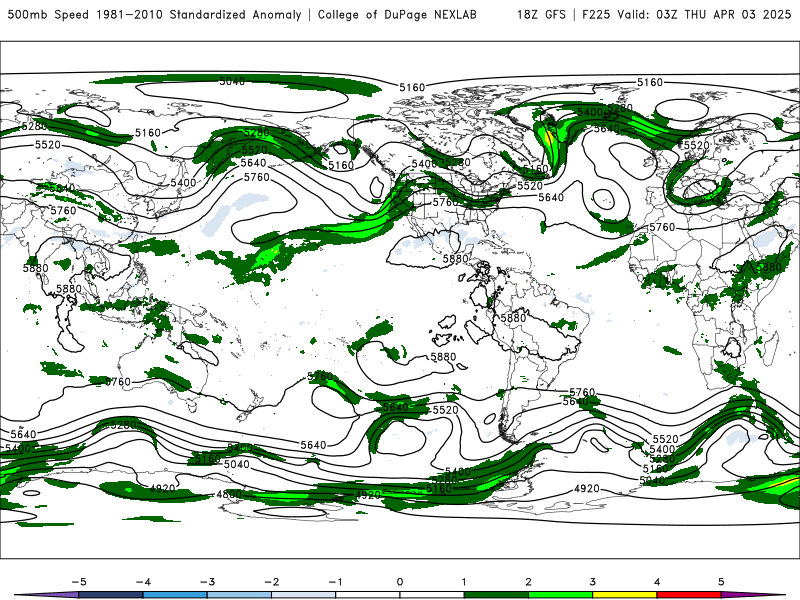Click the legend tick label "1"
The width and height of the screenshot is (800, 600).
click(464, 582)
